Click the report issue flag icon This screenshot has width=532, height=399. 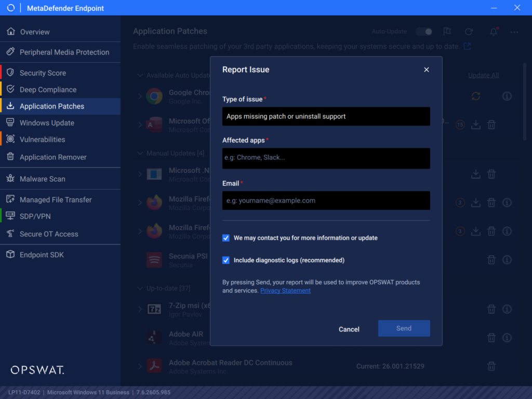(x=447, y=32)
